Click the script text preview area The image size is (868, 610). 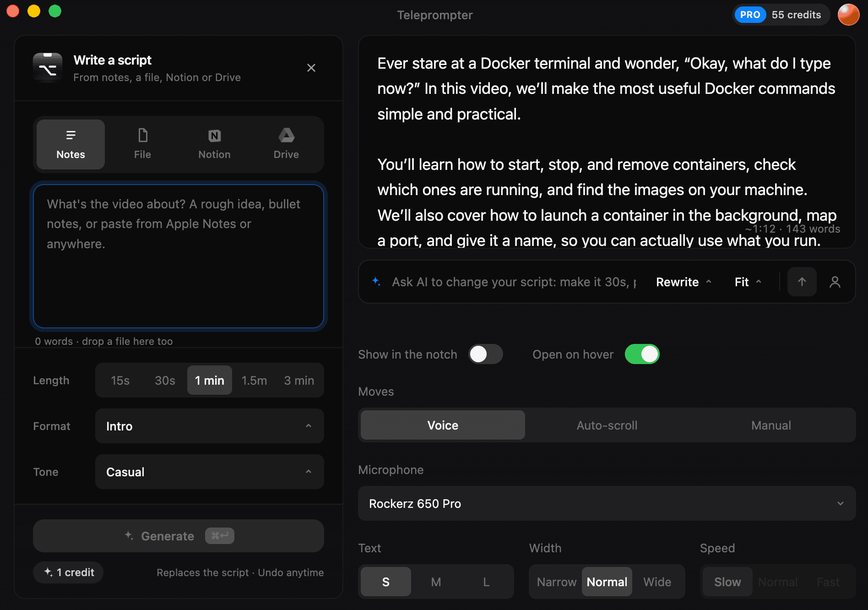(607, 142)
